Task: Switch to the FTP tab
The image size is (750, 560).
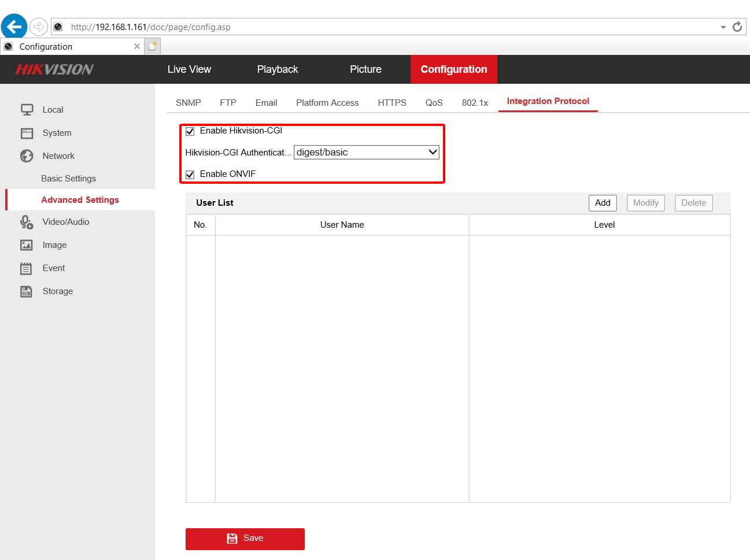Action: [228, 103]
